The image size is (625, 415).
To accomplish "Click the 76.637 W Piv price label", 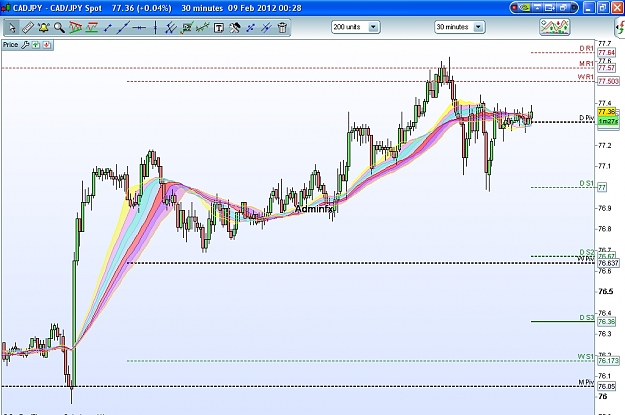I will 608,263.
